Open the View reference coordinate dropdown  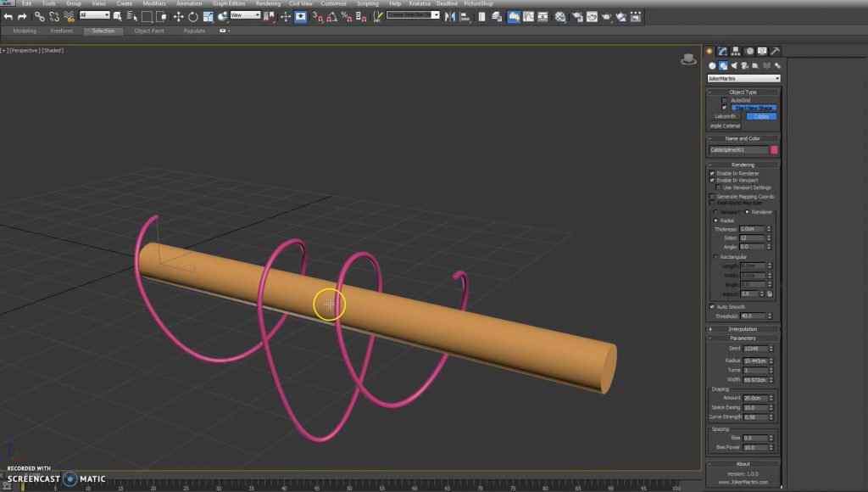(245, 15)
